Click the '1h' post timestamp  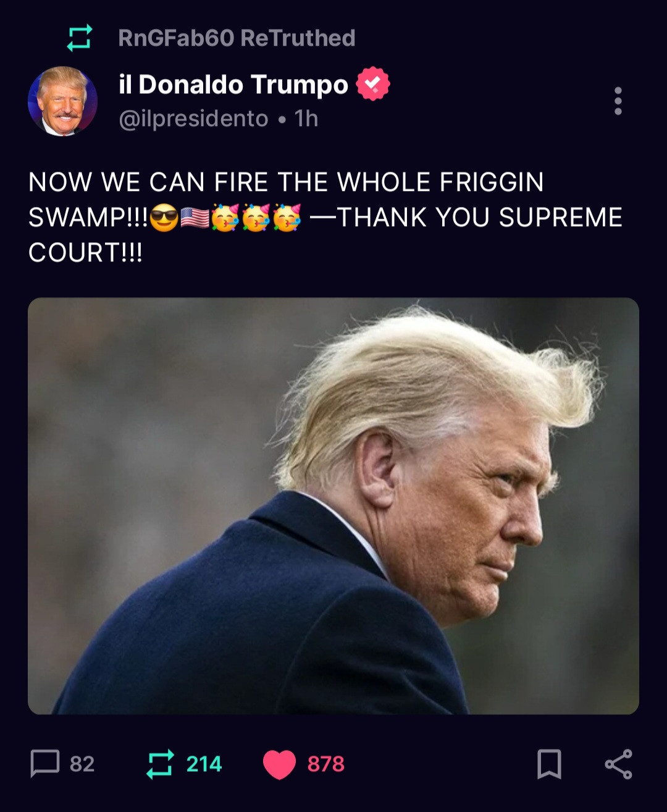tap(306, 119)
